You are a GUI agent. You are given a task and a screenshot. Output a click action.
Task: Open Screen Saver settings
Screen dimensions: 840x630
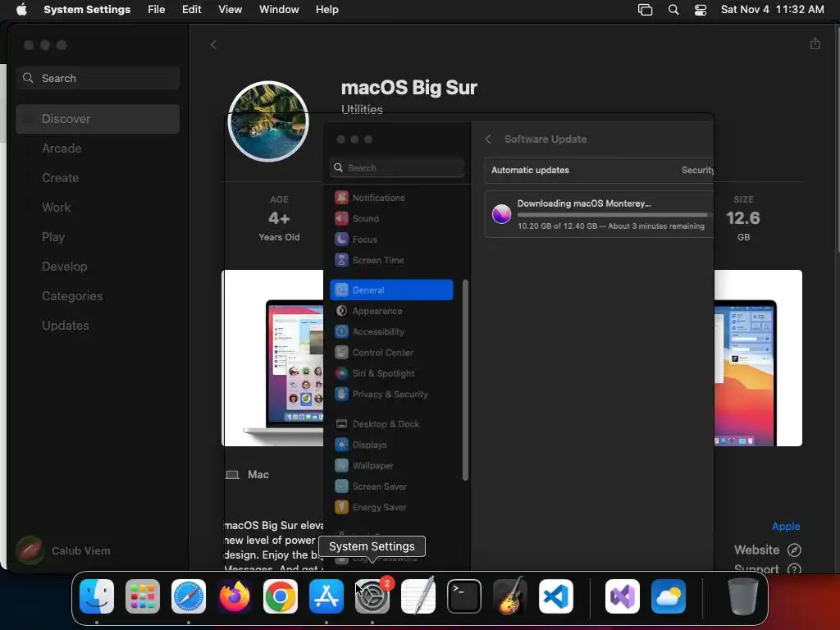pos(392,486)
